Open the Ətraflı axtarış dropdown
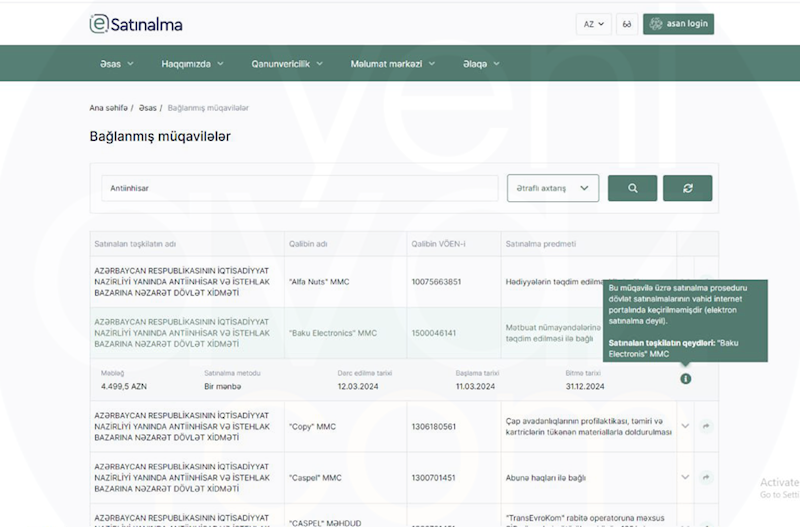This screenshot has width=800, height=527. coord(553,188)
